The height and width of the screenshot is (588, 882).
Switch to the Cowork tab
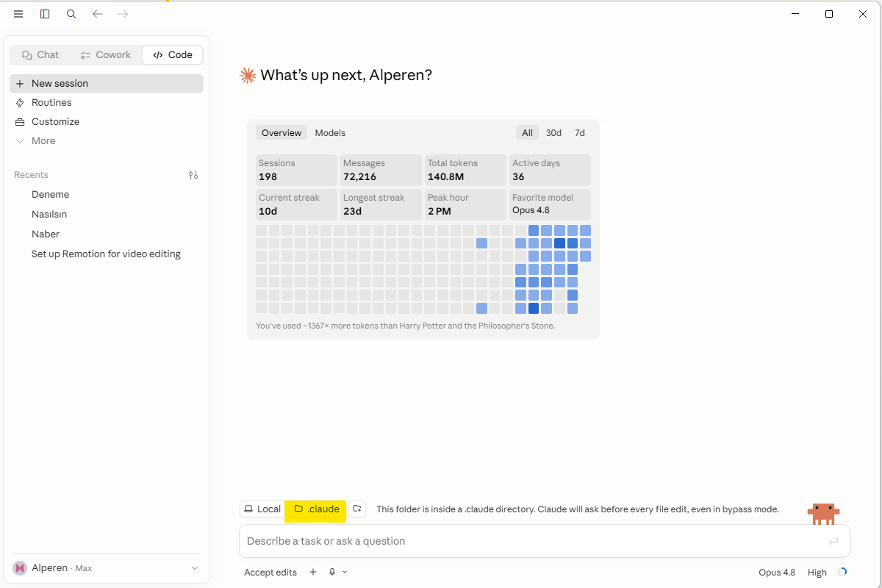coord(106,55)
